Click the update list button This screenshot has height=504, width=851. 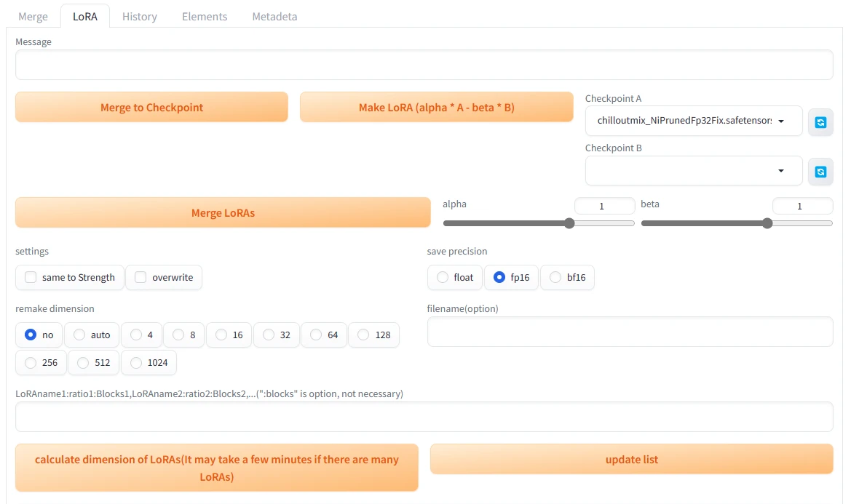(631, 460)
